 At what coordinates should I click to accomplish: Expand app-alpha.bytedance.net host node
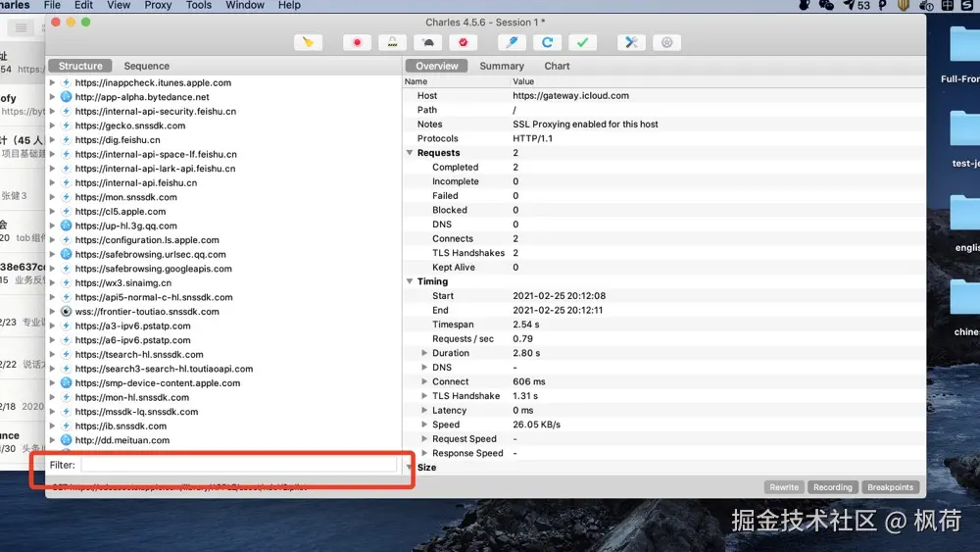tap(53, 97)
